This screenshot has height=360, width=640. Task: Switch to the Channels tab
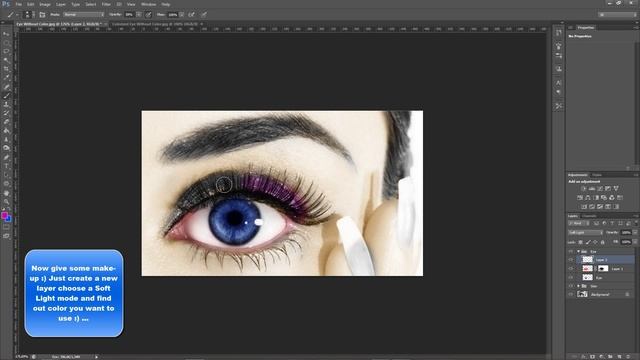point(589,216)
